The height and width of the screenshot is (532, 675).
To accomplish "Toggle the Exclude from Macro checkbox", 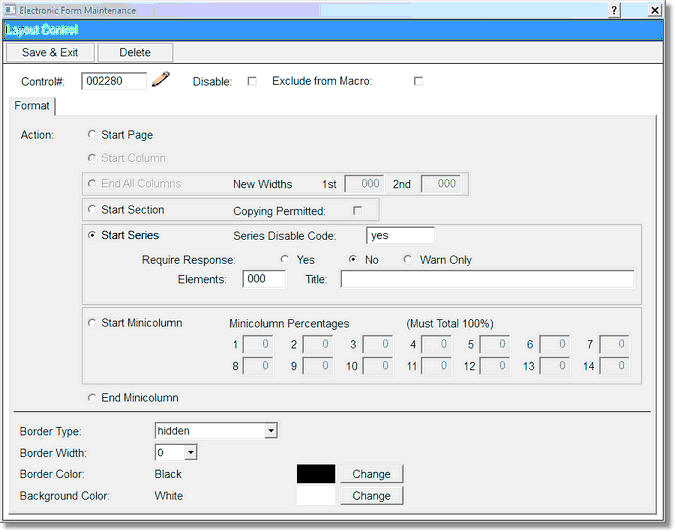I will (418, 81).
